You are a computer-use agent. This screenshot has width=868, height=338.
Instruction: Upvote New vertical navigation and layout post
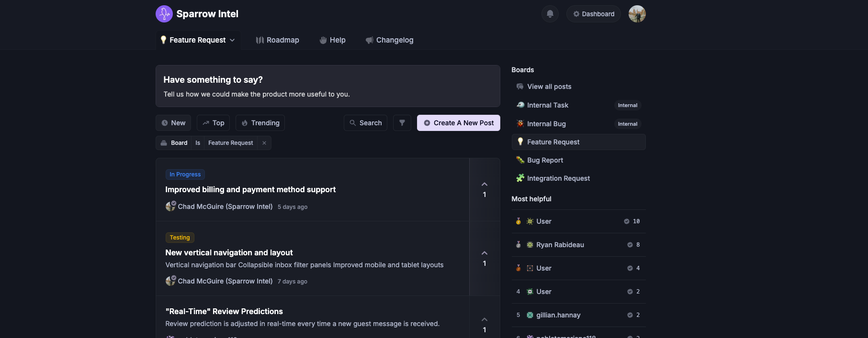coord(484,253)
